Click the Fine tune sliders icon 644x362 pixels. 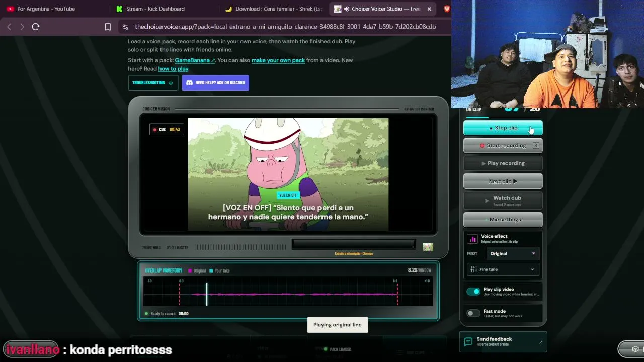click(473, 269)
